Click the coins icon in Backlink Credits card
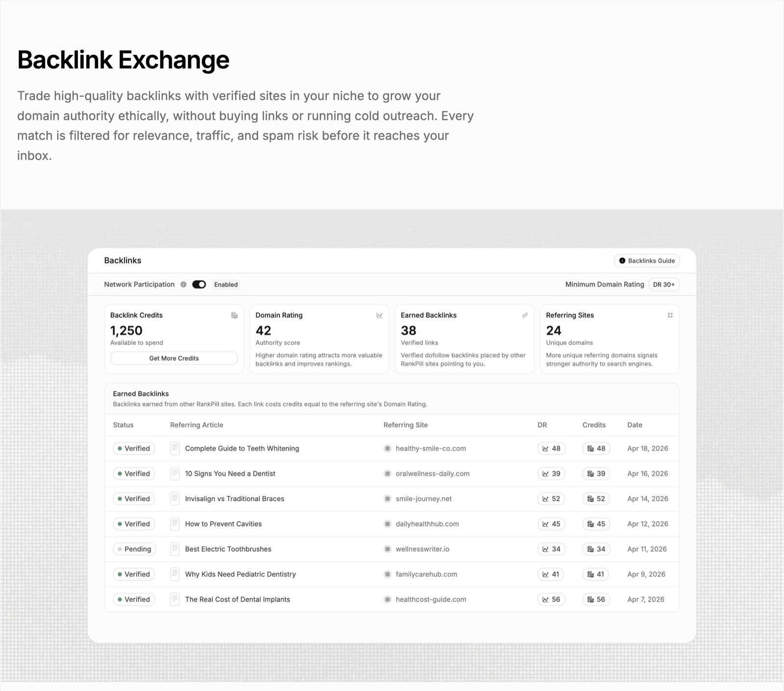This screenshot has width=784, height=691. pyautogui.click(x=234, y=315)
